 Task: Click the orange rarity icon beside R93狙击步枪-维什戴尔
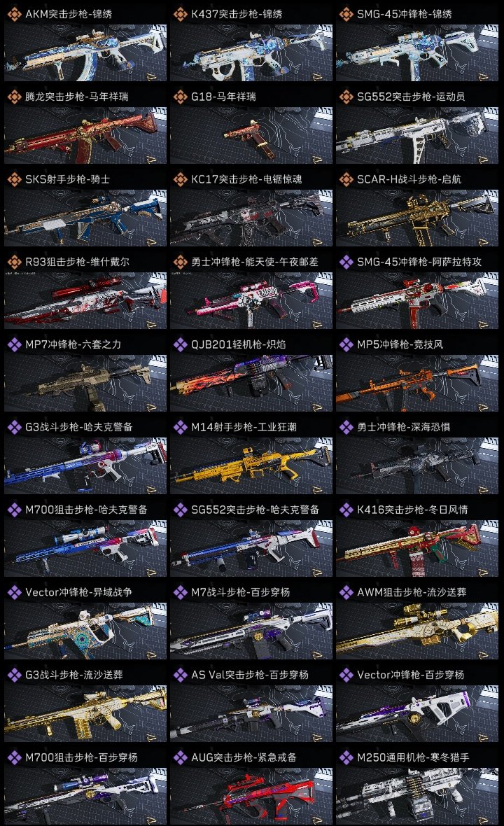click(14, 262)
